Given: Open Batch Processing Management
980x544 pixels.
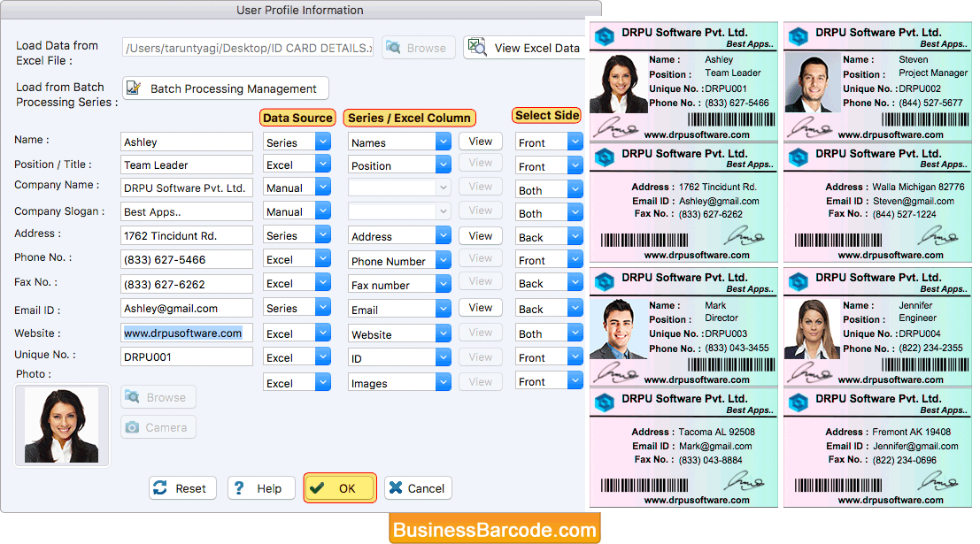Looking at the screenshot, I should pos(226,88).
